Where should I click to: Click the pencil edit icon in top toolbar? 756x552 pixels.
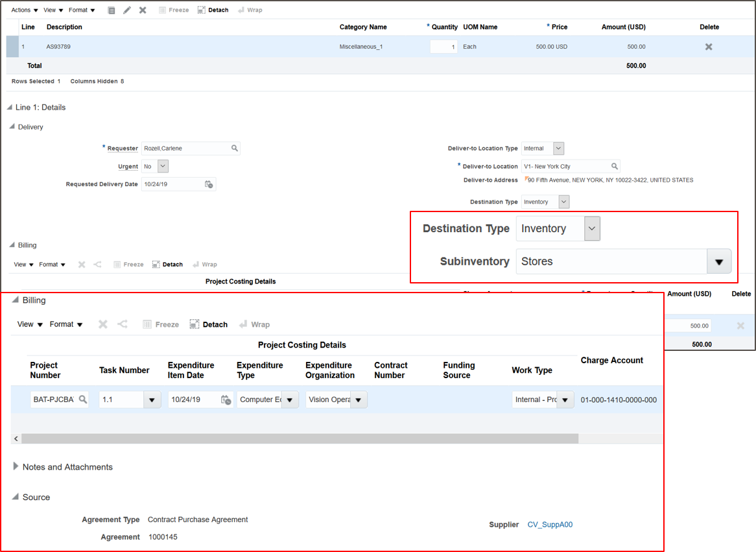tap(127, 10)
